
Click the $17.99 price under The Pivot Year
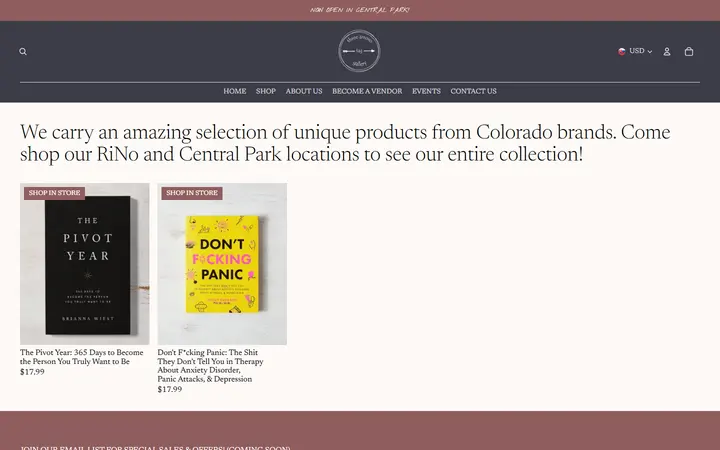tap(32, 372)
